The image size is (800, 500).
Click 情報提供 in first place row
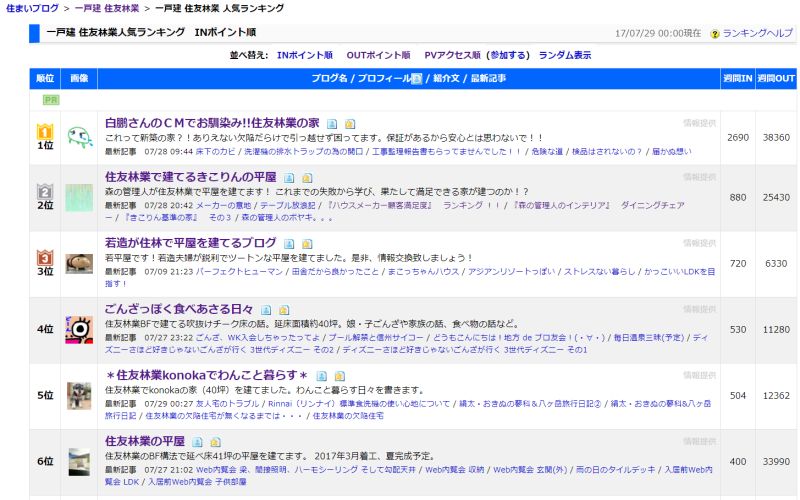point(699,123)
